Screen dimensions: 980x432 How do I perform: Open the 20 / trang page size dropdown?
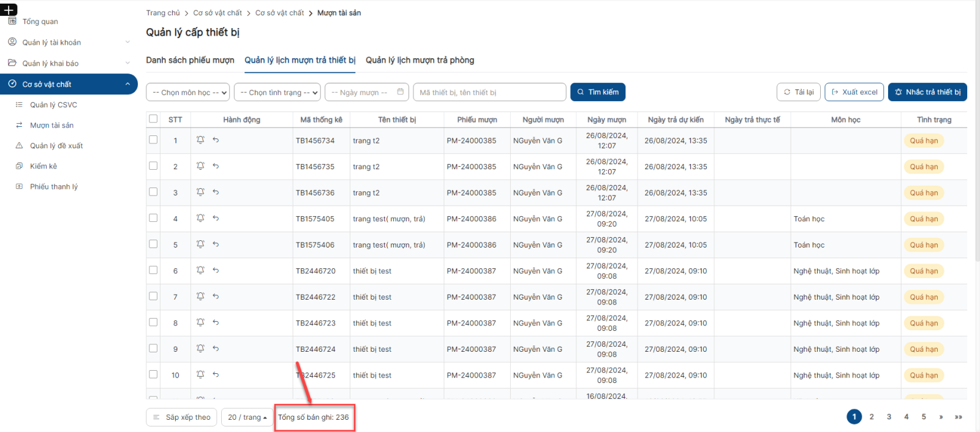[247, 417]
